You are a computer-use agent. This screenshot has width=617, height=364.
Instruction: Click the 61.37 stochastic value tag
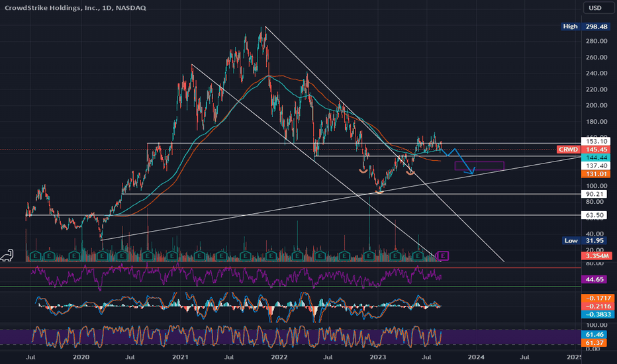[594, 343]
